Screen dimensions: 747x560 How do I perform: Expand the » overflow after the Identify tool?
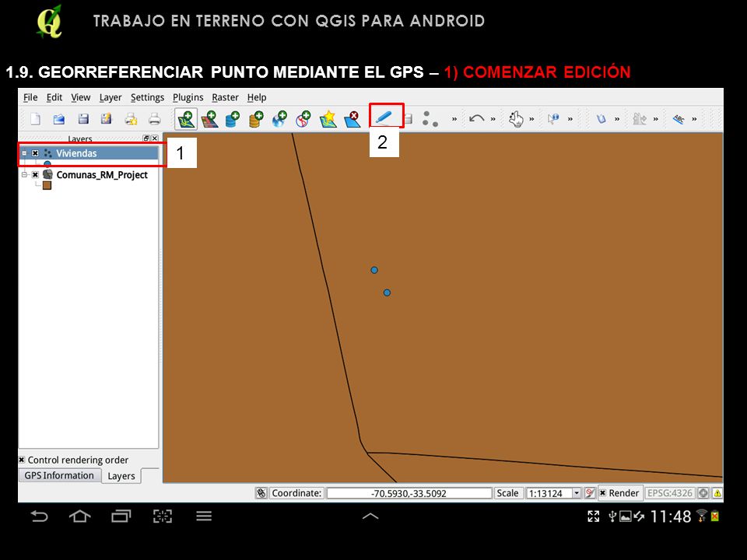pyautogui.click(x=570, y=119)
